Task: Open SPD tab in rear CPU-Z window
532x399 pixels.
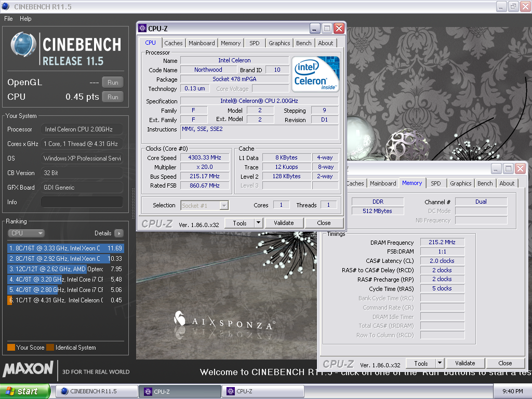Action: pyautogui.click(x=436, y=183)
